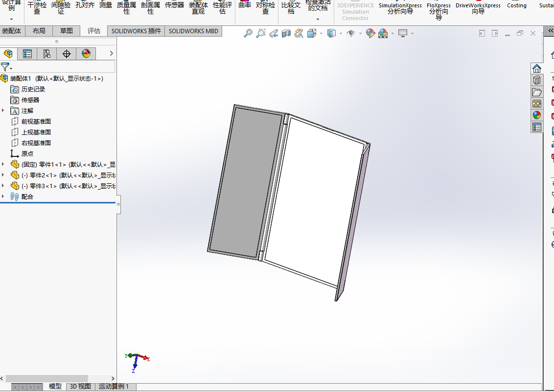Expand 零件3<1> component node
The height and width of the screenshot is (392, 554).
pyautogui.click(x=3, y=186)
